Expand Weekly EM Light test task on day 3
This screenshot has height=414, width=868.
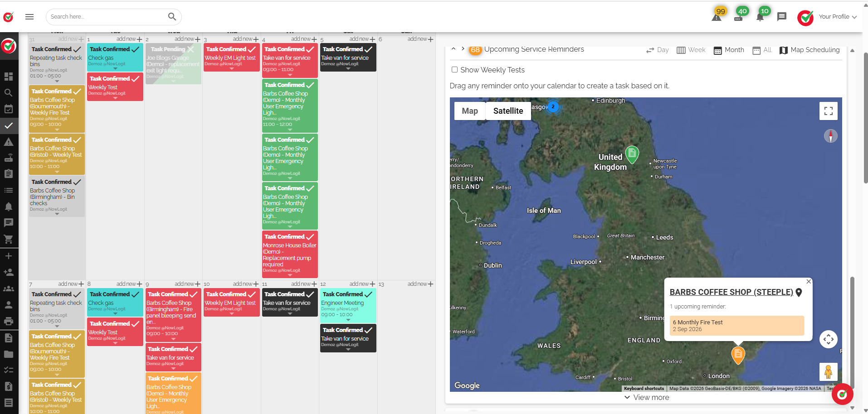(x=232, y=69)
